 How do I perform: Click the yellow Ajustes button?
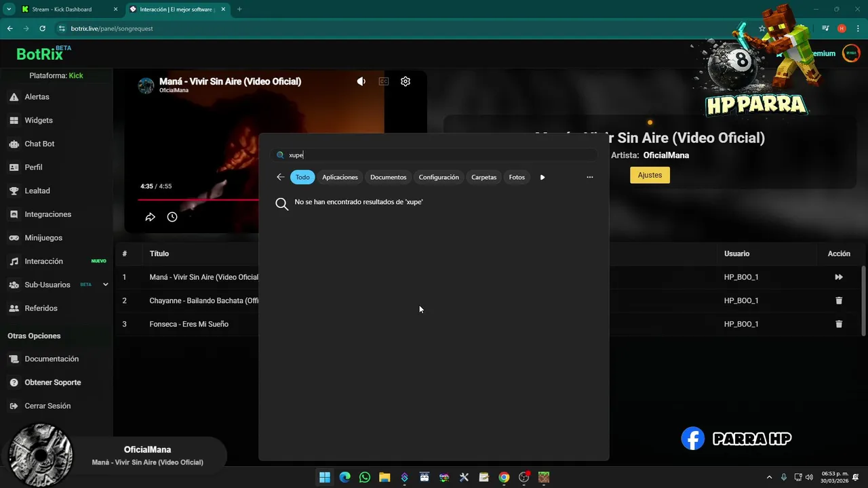tap(650, 175)
